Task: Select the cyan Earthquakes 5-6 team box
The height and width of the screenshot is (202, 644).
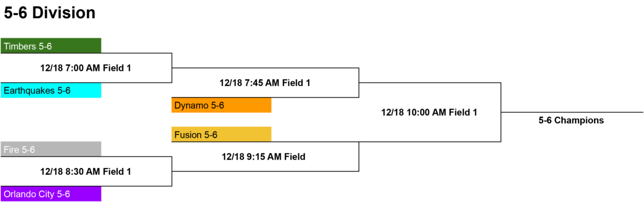Action: click(x=51, y=90)
